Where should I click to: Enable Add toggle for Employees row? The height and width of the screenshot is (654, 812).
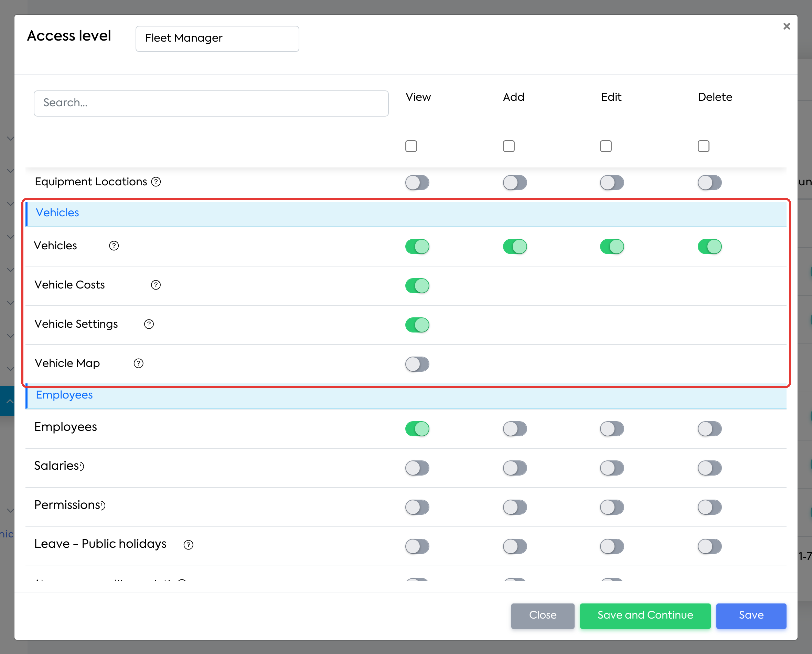515,429
